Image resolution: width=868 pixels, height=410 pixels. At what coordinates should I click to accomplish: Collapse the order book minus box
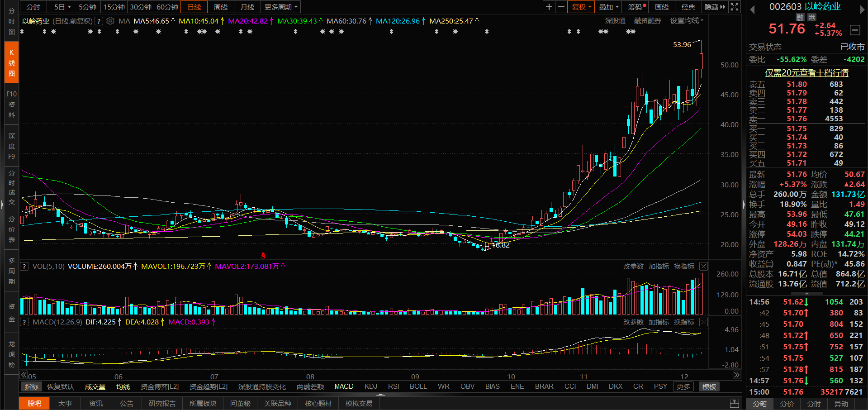pyautogui.click(x=855, y=30)
